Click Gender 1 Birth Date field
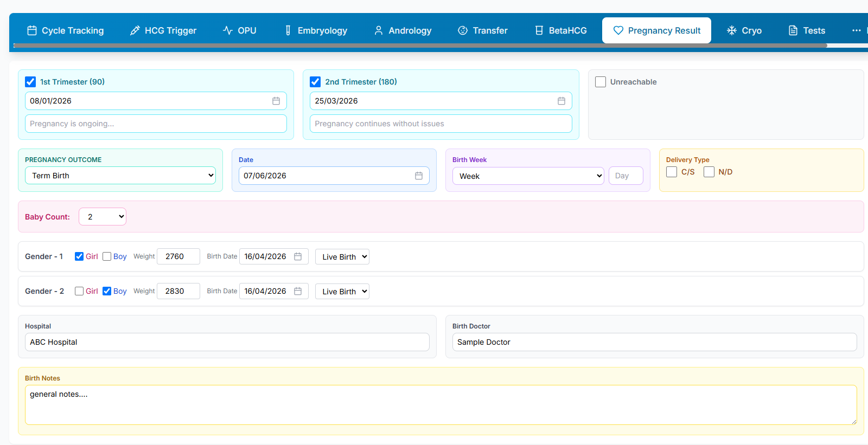 pos(274,256)
